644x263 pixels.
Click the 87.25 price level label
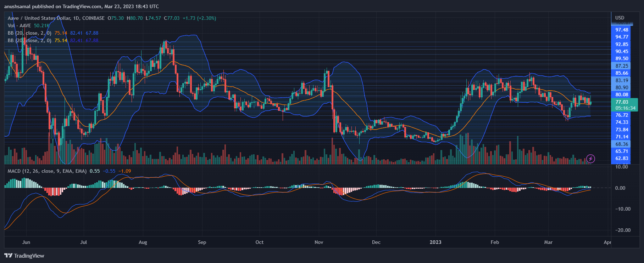pos(622,66)
